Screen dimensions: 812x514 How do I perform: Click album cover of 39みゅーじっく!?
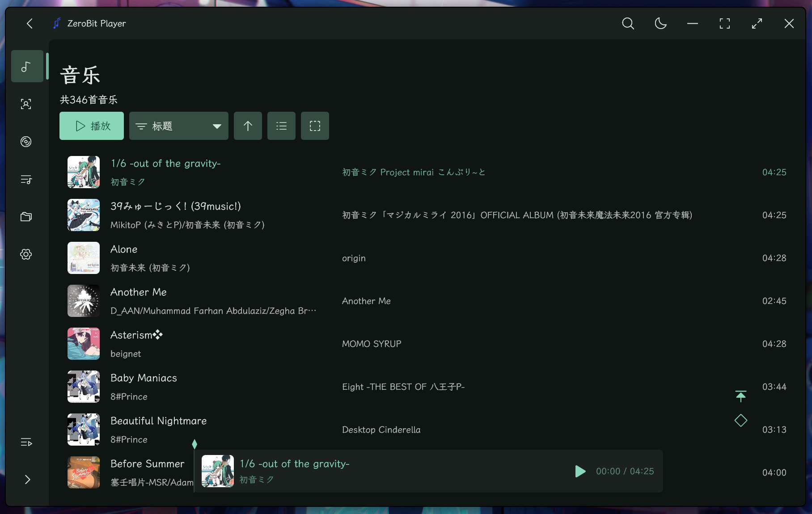(84, 215)
